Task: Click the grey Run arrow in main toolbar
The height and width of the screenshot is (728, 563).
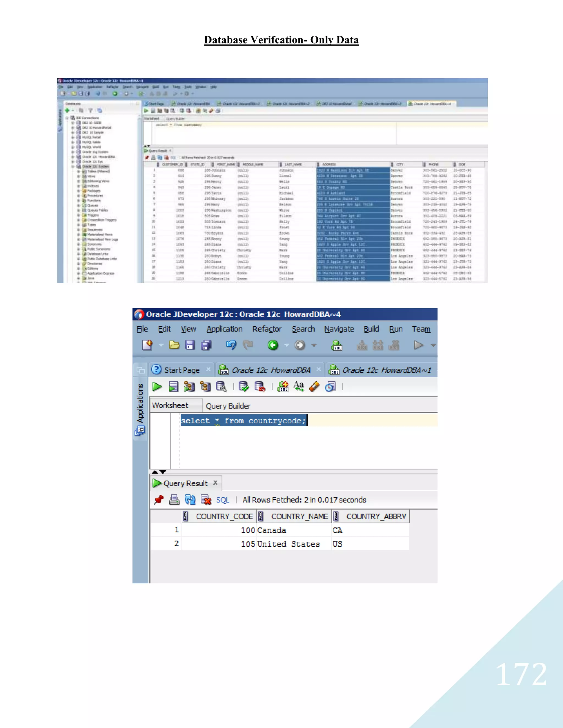Action: pos(418,345)
